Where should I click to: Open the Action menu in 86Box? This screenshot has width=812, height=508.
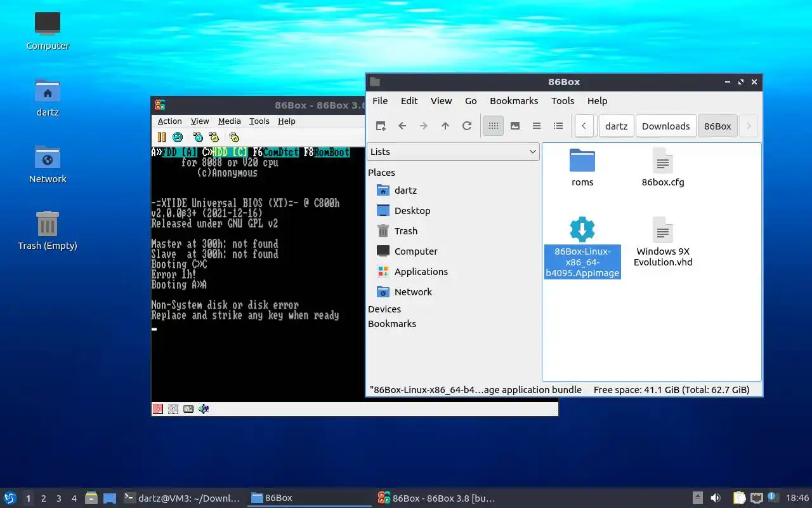[169, 121]
